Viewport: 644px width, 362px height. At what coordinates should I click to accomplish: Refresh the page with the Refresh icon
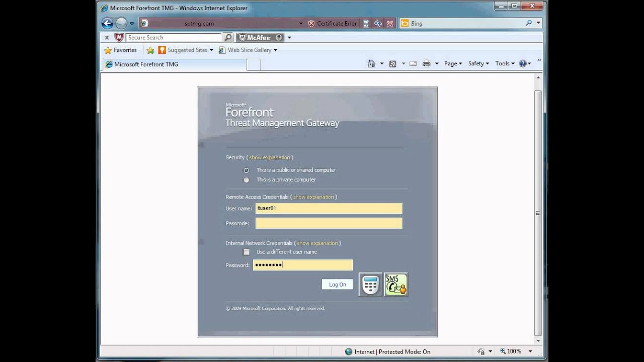click(x=378, y=23)
